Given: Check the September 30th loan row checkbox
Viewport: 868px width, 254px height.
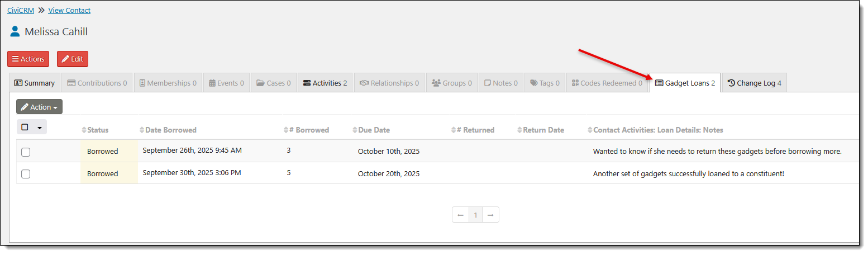Looking at the screenshot, I should (x=26, y=174).
